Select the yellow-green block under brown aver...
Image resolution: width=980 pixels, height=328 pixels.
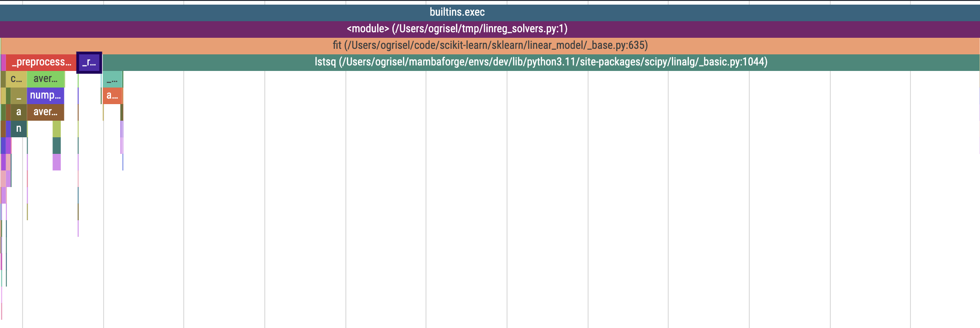point(57,129)
